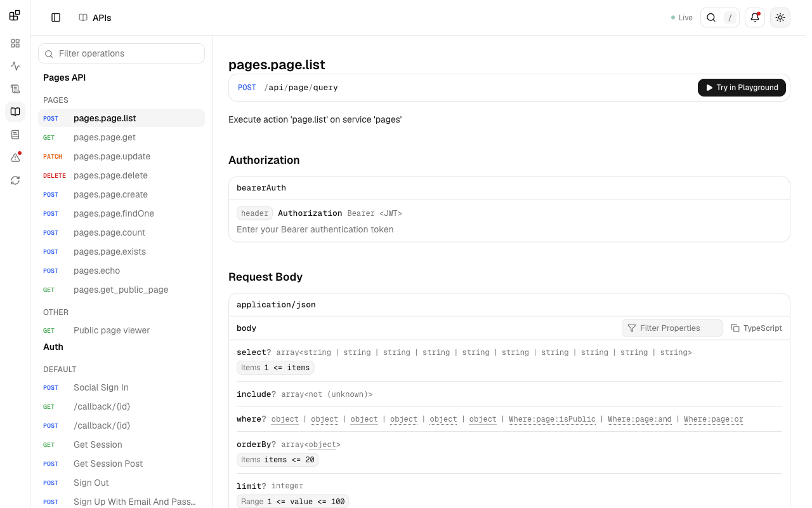Focus the Filter Properties input
The height and width of the screenshot is (508, 812).
(x=672, y=328)
